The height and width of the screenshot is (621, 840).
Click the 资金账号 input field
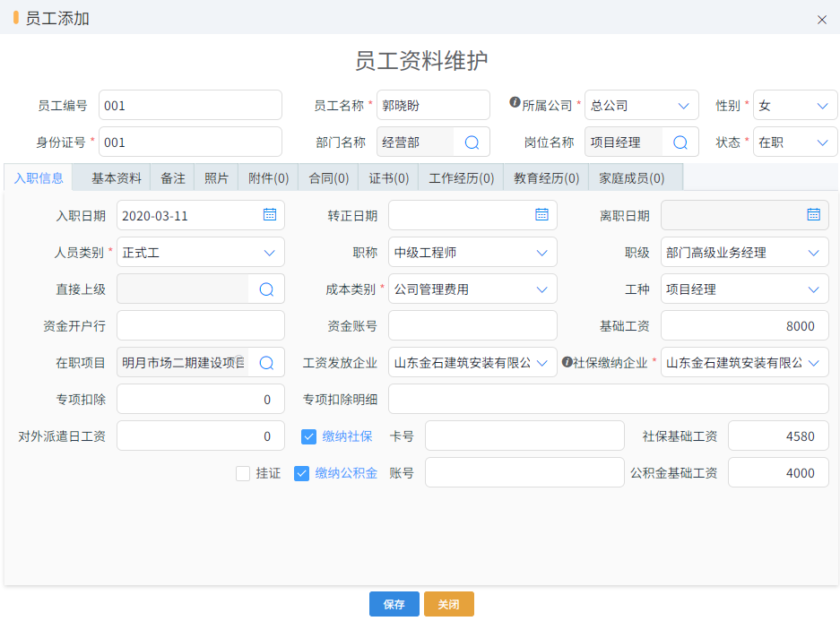[x=472, y=325]
